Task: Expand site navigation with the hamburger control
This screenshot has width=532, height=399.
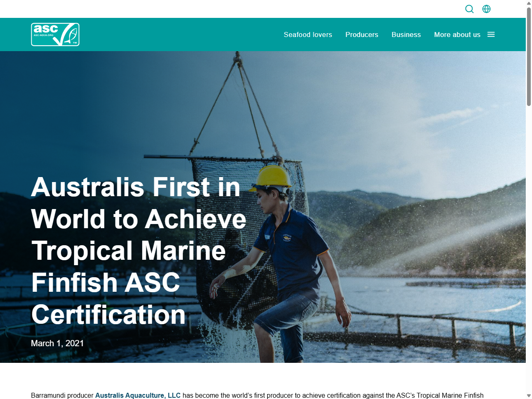Action: (x=491, y=34)
